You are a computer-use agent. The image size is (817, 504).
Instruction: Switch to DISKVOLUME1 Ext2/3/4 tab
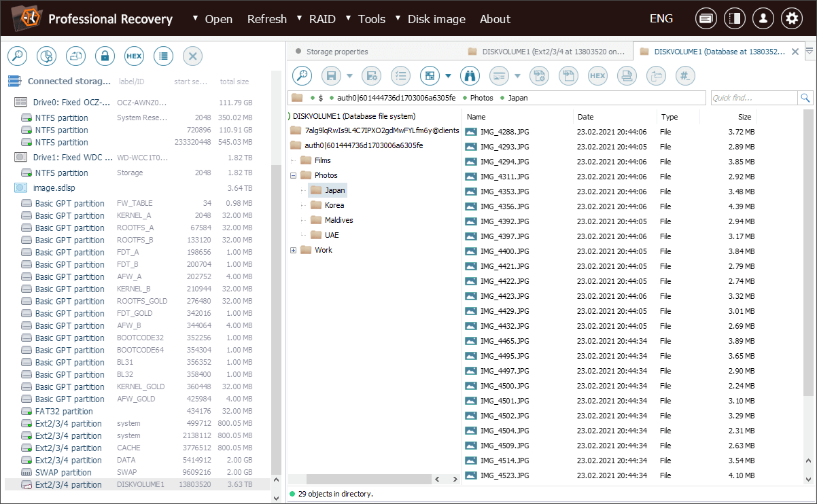[546, 51]
